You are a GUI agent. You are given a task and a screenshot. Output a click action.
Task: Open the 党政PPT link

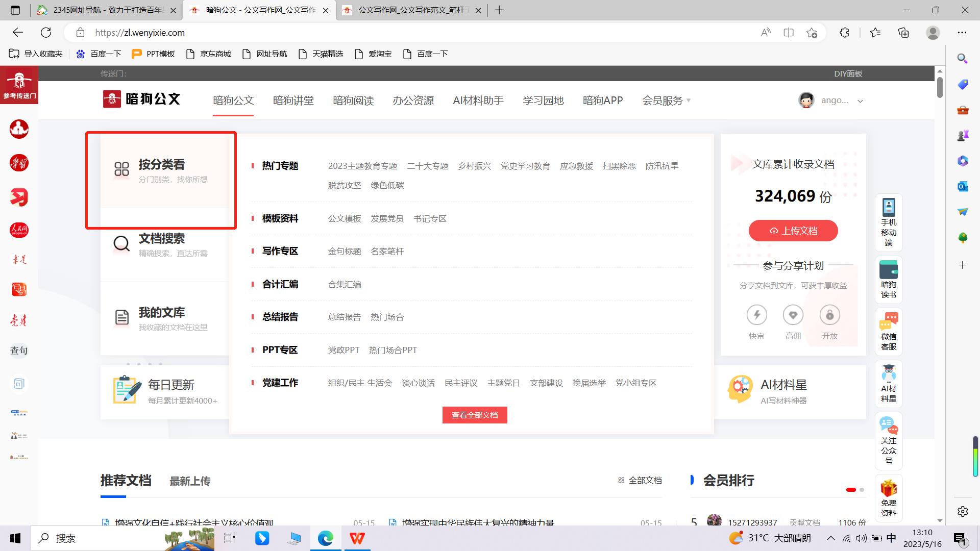344,350
